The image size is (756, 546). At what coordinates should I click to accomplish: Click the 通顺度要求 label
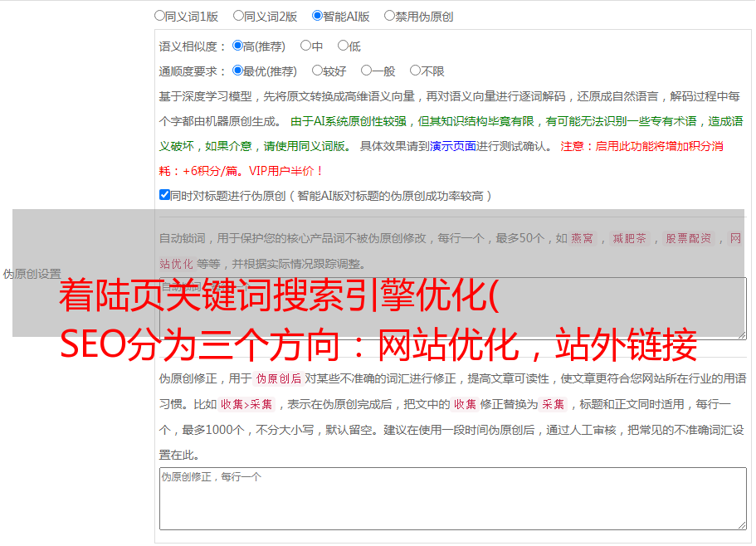[193, 72]
